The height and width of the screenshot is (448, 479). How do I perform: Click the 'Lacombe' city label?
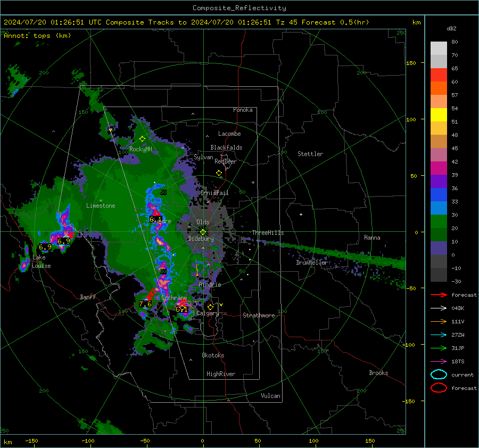(229, 134)
